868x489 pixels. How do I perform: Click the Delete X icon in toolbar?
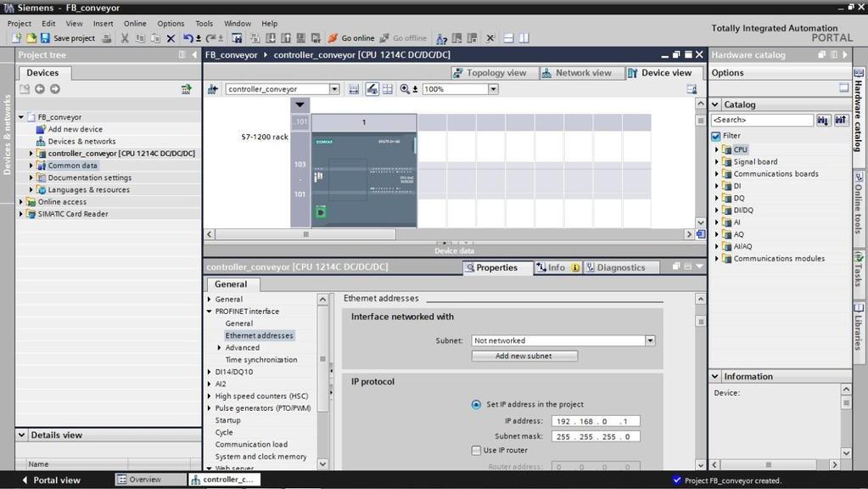(171, 38)
